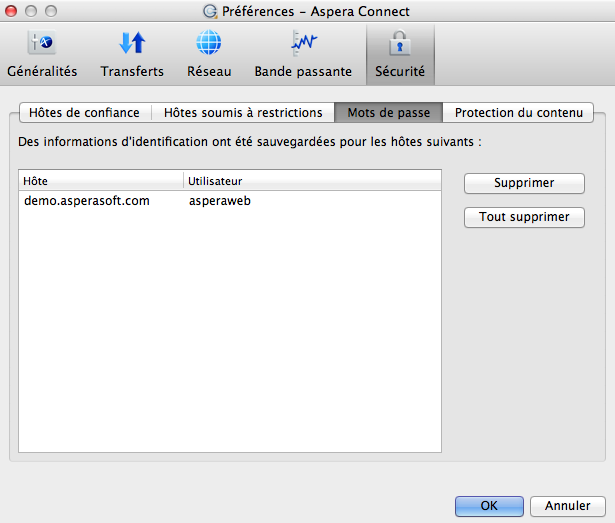Open the Bande passante pane
Viewport: 615px width, 523px height.
pos(303,54)
